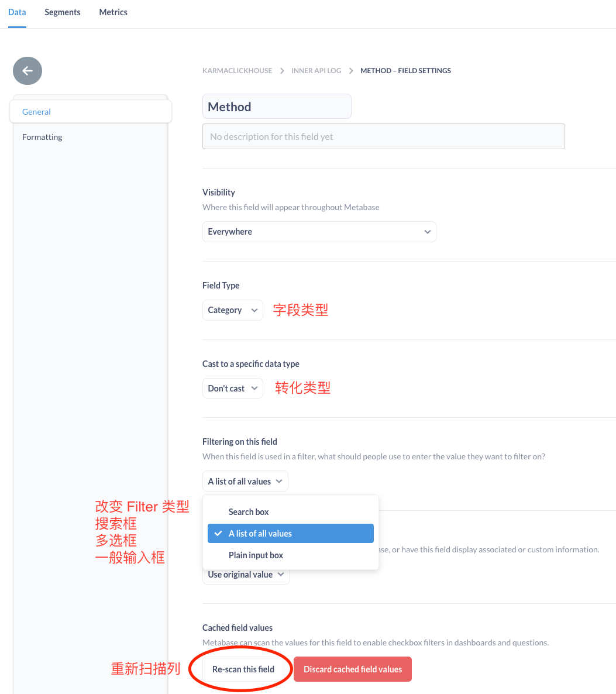Click the back arrow to exit field settings

pyautogui.click(x=27, y=70)
